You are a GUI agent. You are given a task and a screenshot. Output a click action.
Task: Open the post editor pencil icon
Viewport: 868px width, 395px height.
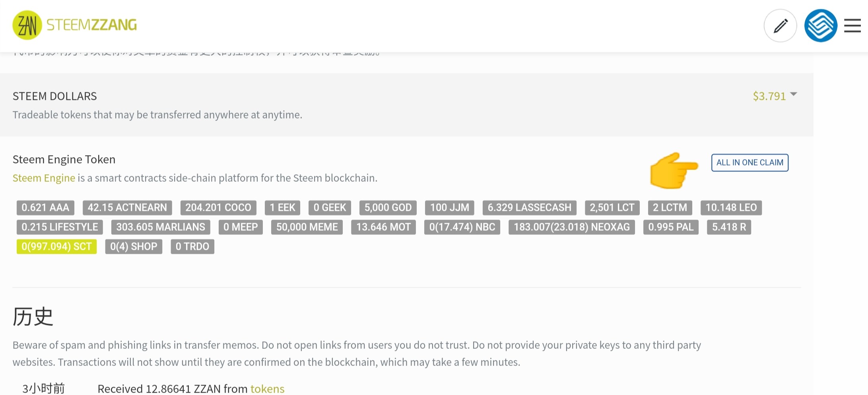coord(780,26)
